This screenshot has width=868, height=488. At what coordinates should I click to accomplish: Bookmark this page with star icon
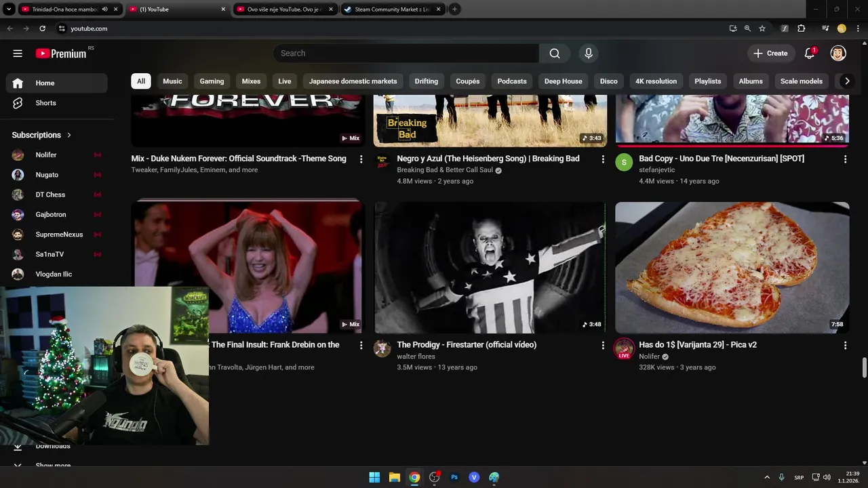pos(762,28)
